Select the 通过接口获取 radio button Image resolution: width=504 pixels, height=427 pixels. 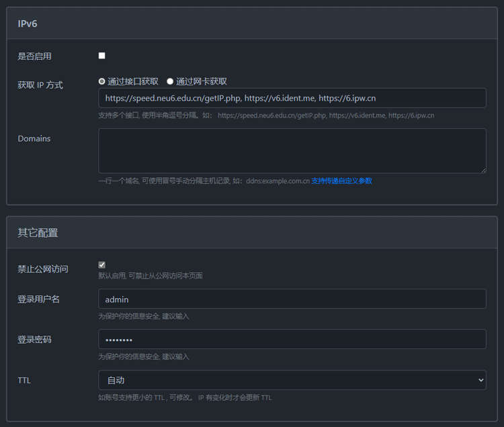pyautogui.click(x=102, y=81)
